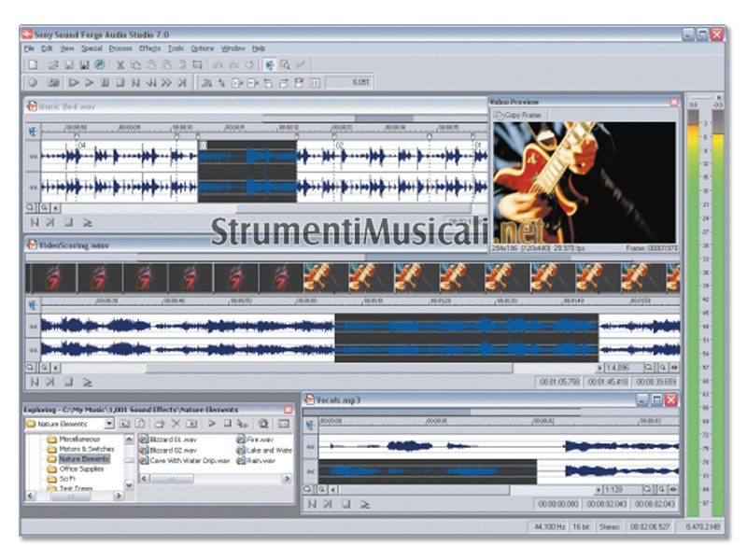Open the Effects menu

click(149, 48)
